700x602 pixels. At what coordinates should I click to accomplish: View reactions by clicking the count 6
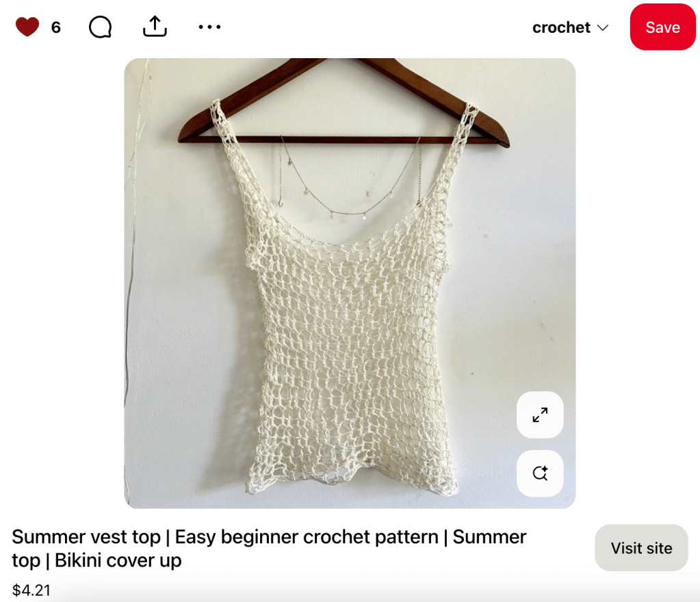click(x=56, y=27)
